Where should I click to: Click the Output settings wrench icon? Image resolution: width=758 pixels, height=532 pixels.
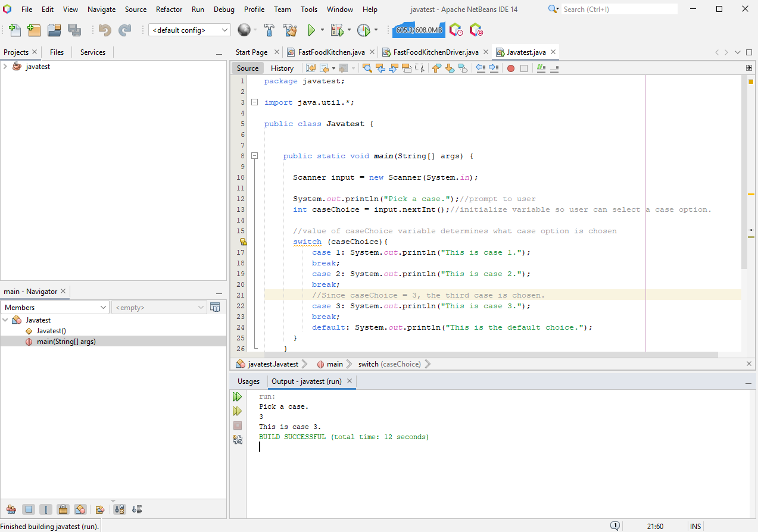pos(238,440)
